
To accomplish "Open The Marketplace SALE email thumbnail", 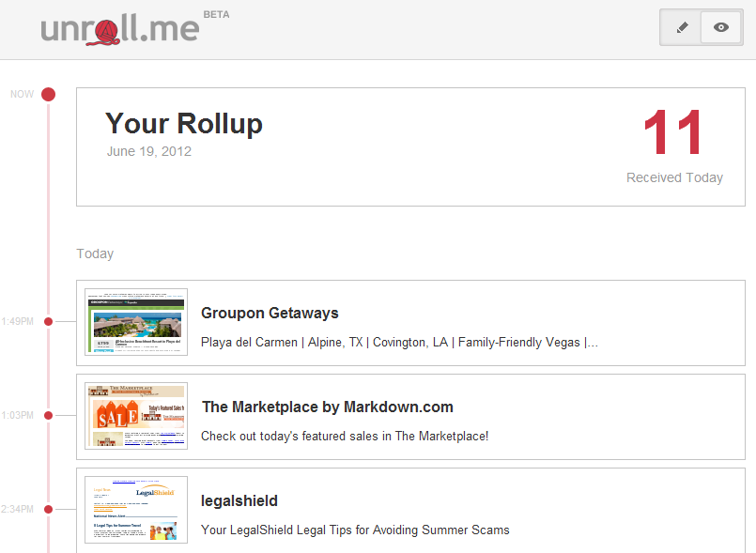I will pos(136,416).
